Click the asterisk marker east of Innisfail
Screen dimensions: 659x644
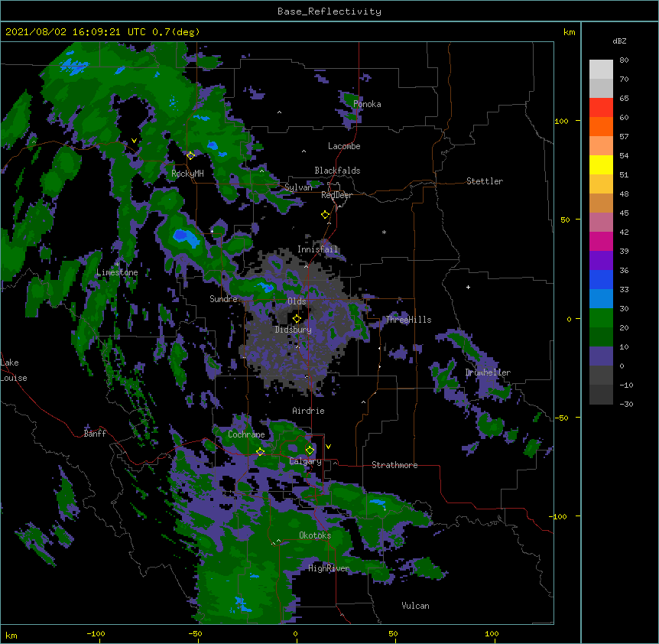(384, 232)
